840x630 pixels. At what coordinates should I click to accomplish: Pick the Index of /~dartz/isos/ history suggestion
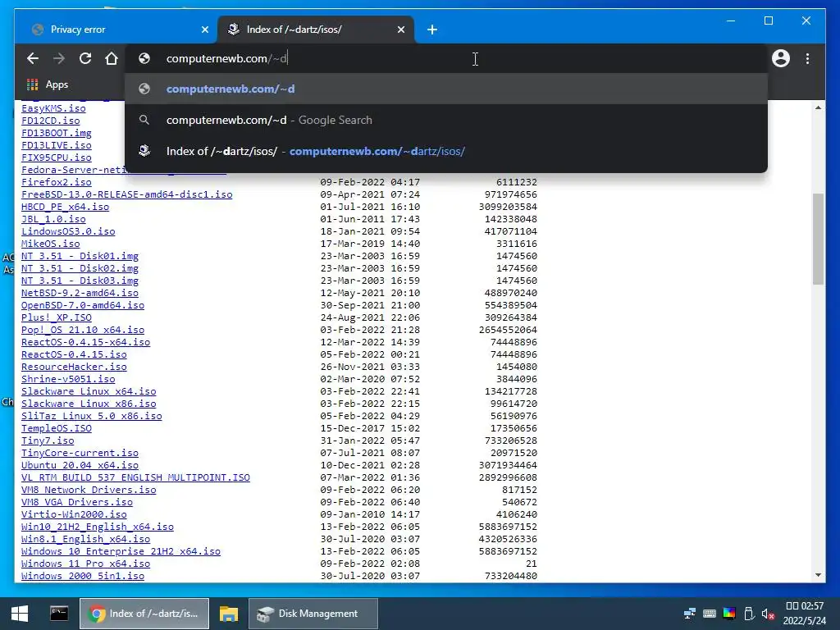[x=445, y=151]
